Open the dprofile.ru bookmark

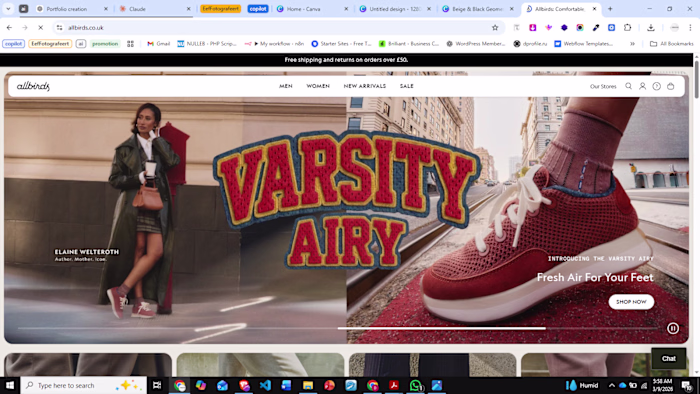[x=530, y=44]
